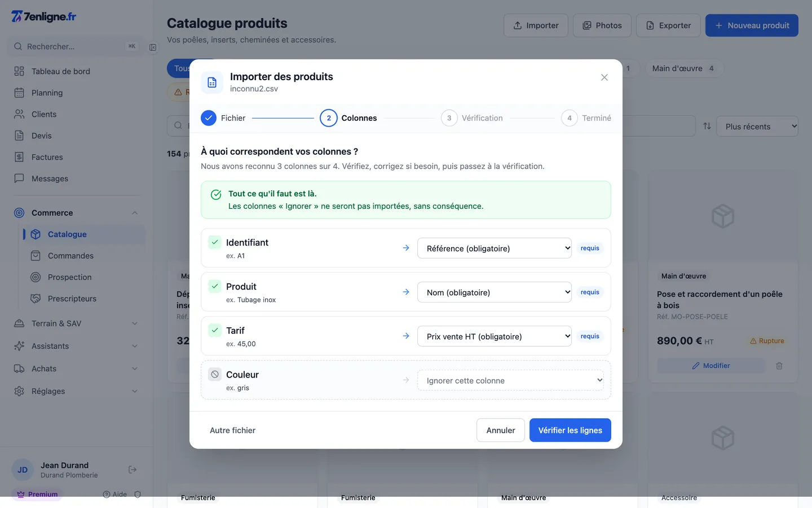This screenshot has height=508, width=812.
Task: Open Commandes under Commerce
Action: [x=85, y=256]
